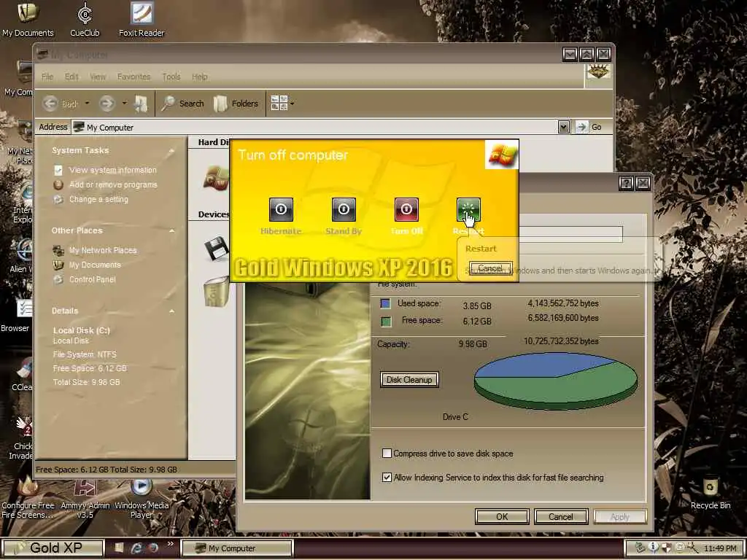
Task: Click Show Desktop quick launch icon
Action: point(119,548)
